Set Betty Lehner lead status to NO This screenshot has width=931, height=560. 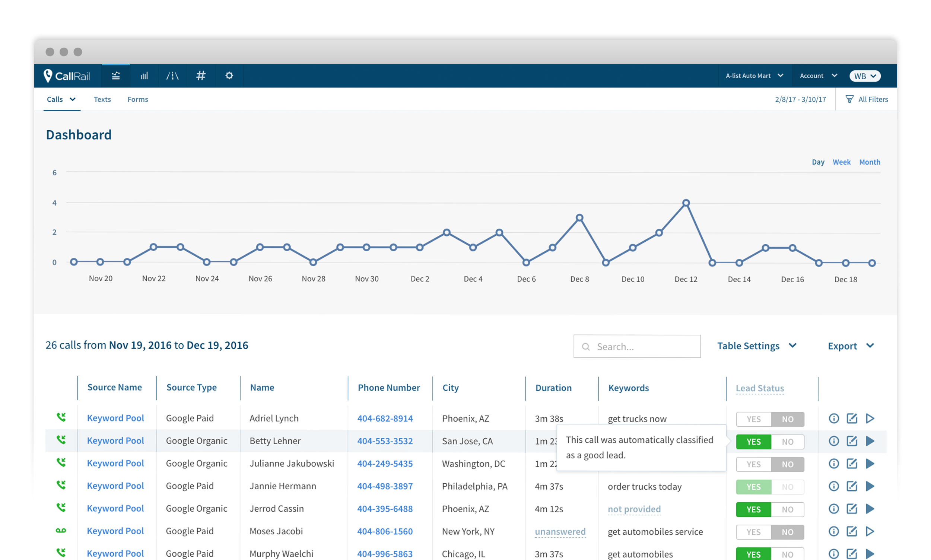coord(787,442)
